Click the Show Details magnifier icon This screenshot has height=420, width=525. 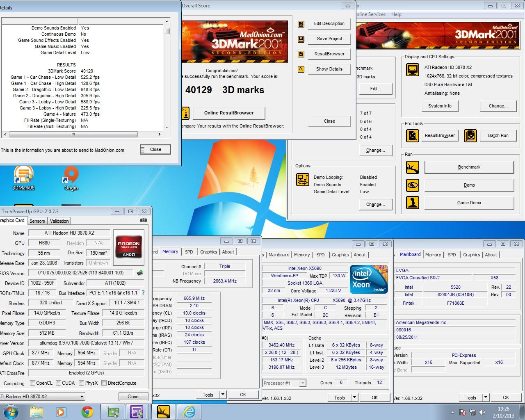pyautogui.click(x=301, y=69)
